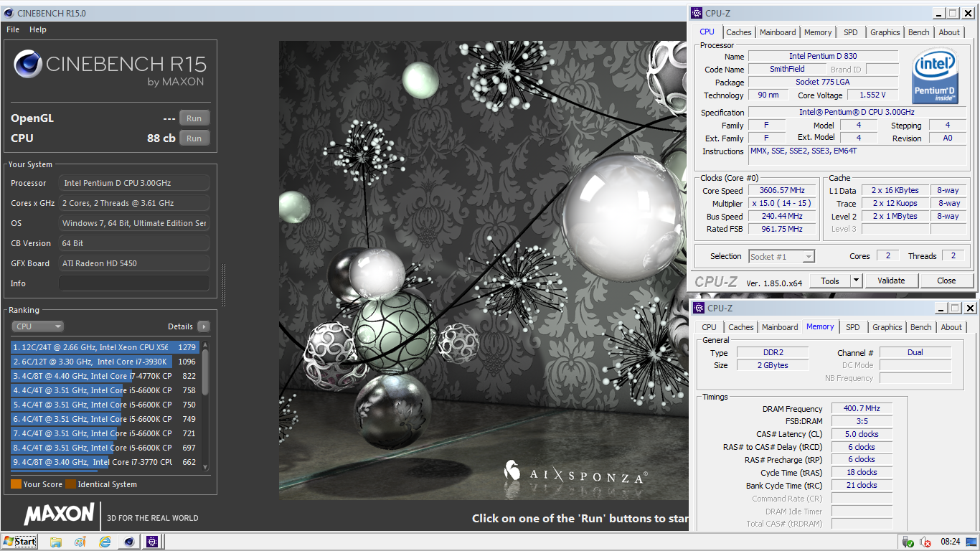The width and height of the screenshot is (980, 551).
Task: Click the ranking list scroll-up arrow
Action: coord(205,344)
